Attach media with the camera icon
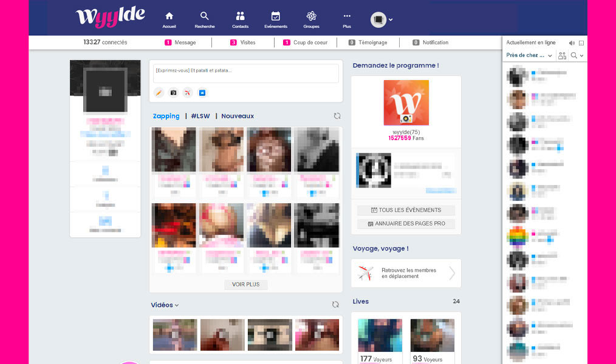This screenshot has height=364, width=616. (172, 93)
